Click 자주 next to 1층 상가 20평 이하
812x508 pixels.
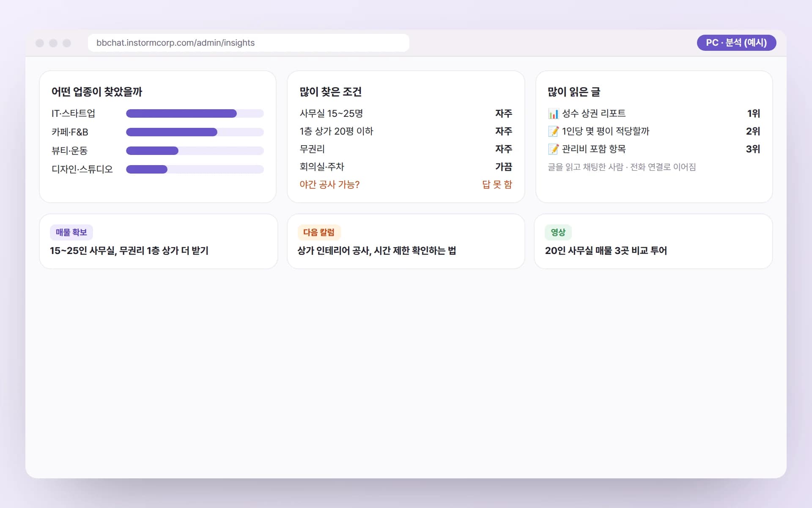(504, 131)
